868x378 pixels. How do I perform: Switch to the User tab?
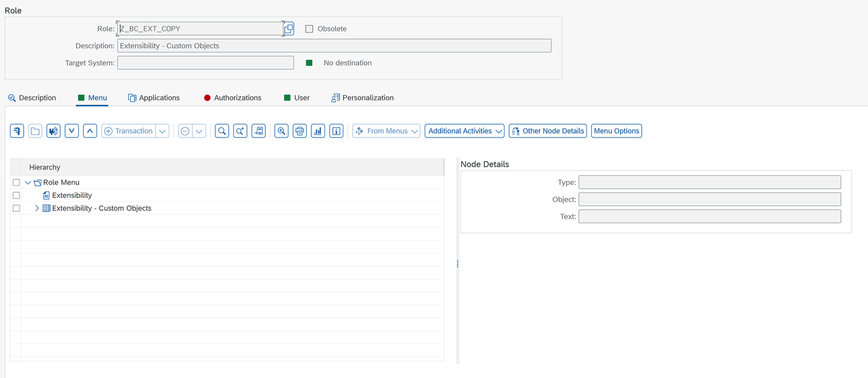tap(297, 98)
